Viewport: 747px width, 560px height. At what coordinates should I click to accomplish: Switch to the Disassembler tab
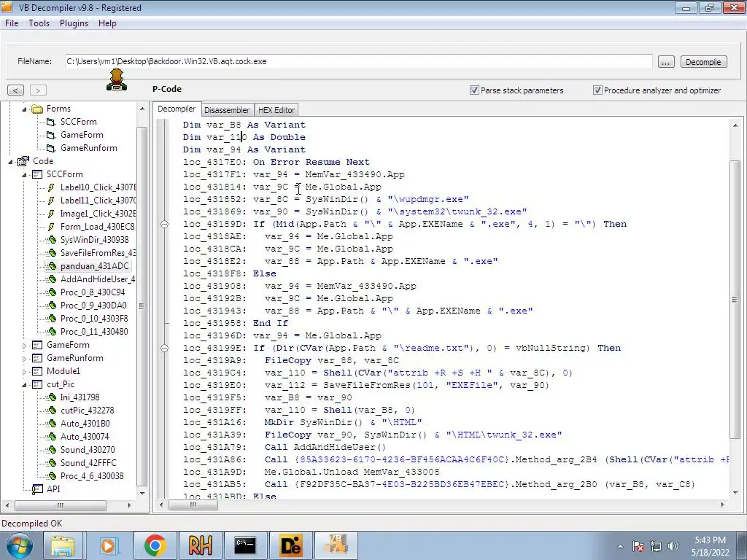click(227, 110)
